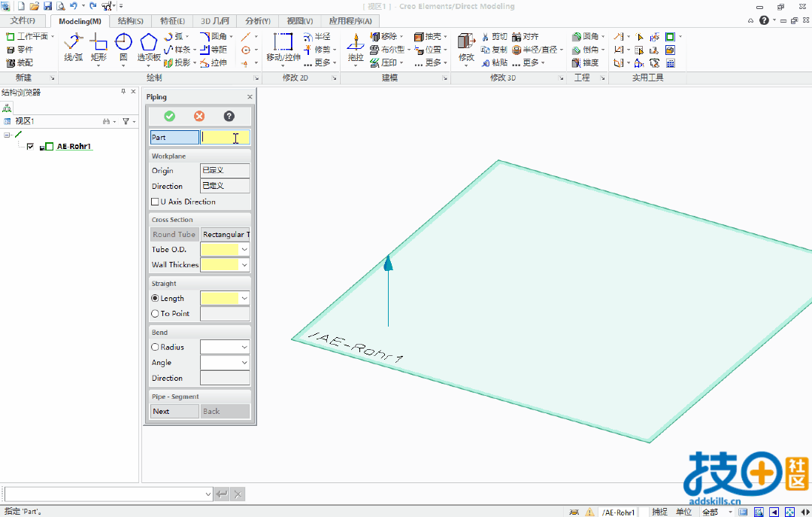The height and width of the screenshot is (517, 812).
Task: Choose the 投影 projection tool
Action: coord(177,62)
